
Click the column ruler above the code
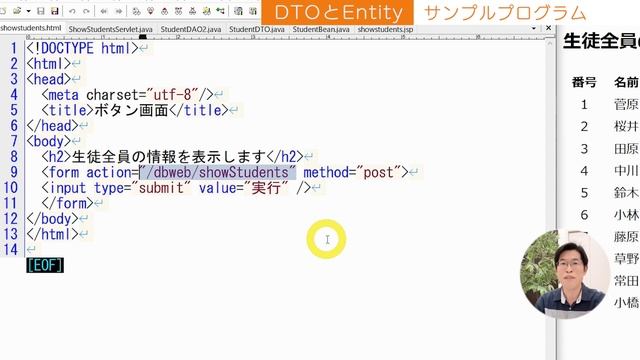pos(286,37)
